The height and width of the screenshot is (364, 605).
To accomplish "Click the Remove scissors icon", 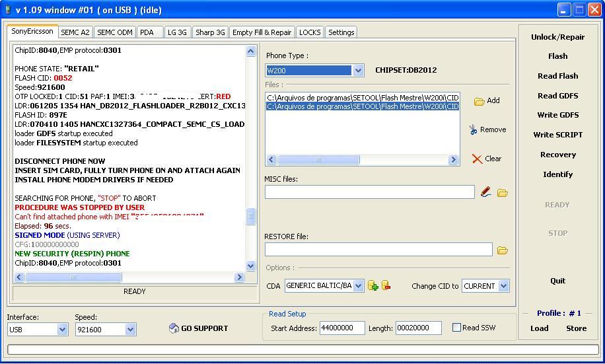I will pyautogui.click(x=473, y=129).
